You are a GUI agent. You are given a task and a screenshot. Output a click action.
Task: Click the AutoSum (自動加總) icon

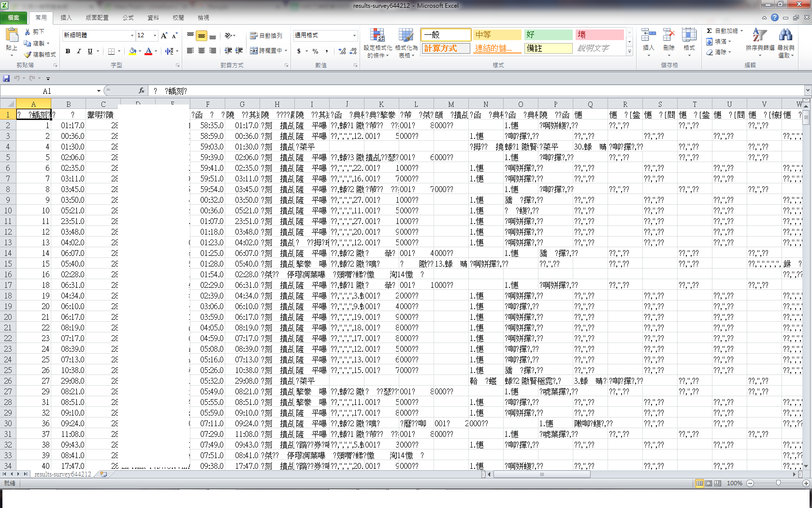[x=709, y=31]
